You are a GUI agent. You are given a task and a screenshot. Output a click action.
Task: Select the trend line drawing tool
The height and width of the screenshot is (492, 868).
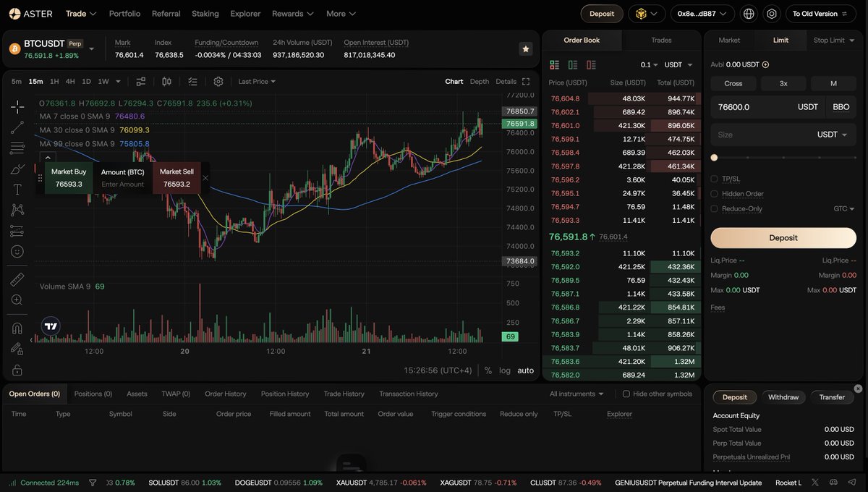point(17,127)
